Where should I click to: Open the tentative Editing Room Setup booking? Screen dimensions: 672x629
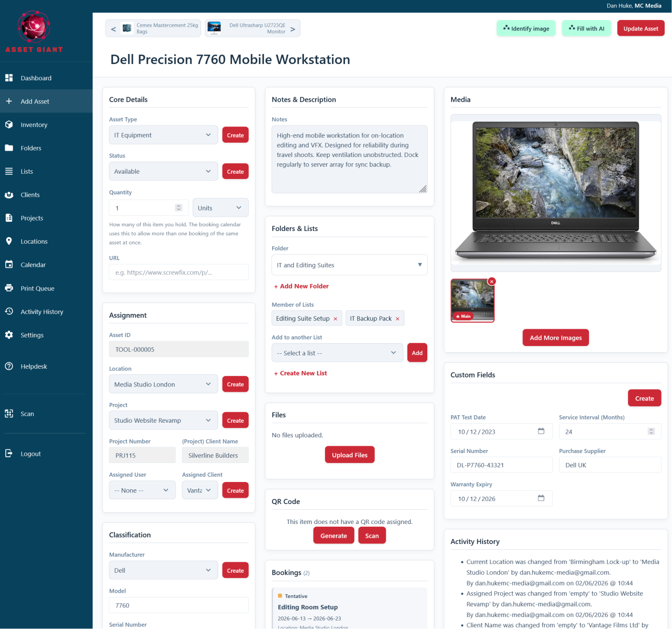pyautogui.click(x=350, y=609)
